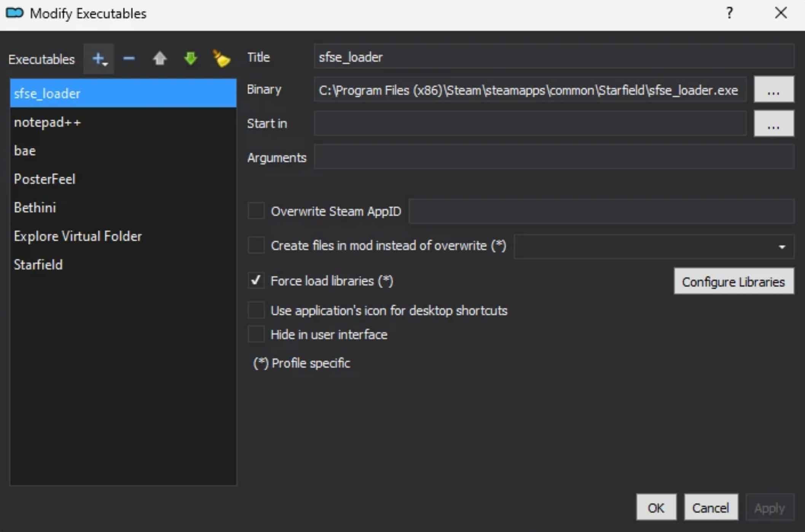805x532 pixels.
Task: Uncheck Force load libraries option
Action: coord(256,281)
